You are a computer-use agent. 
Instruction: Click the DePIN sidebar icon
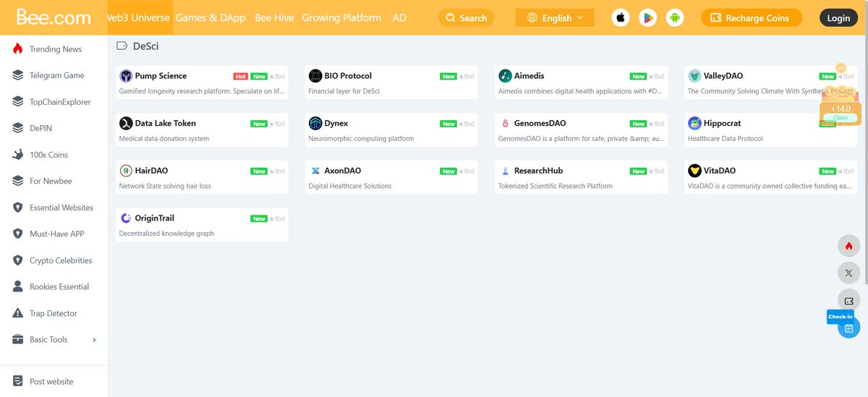[x=18, y=128]
